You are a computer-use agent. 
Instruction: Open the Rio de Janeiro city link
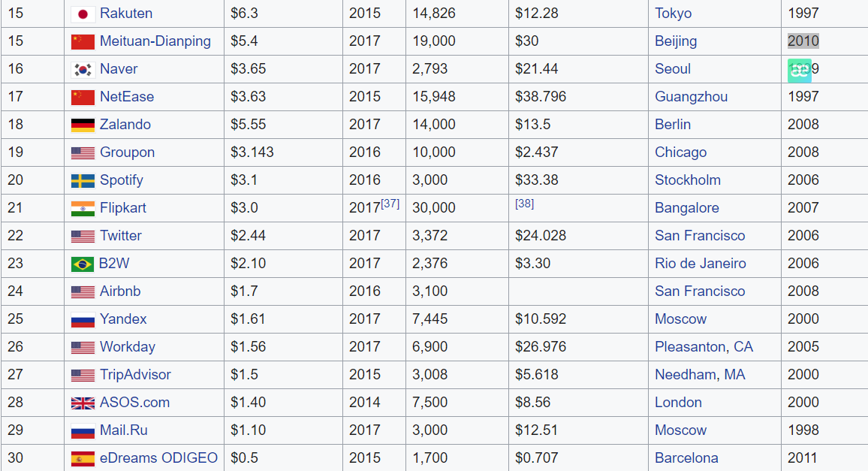pos(701,264)
